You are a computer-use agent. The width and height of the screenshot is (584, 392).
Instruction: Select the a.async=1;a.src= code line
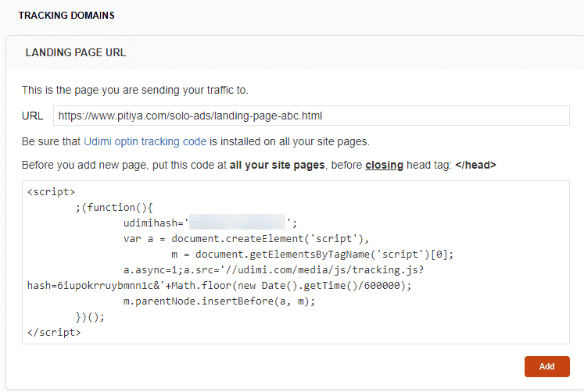(274, 270)
